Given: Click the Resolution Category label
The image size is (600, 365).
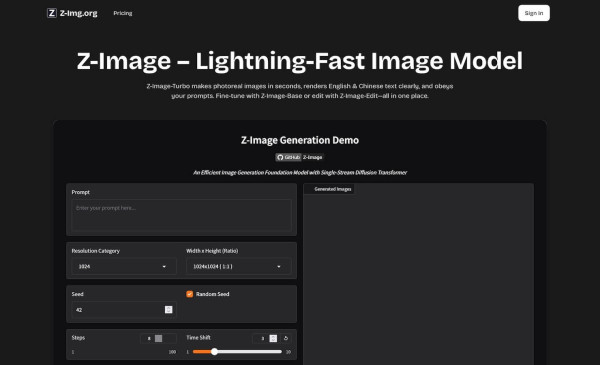Looking at the screenshot, I should (96, 251).
